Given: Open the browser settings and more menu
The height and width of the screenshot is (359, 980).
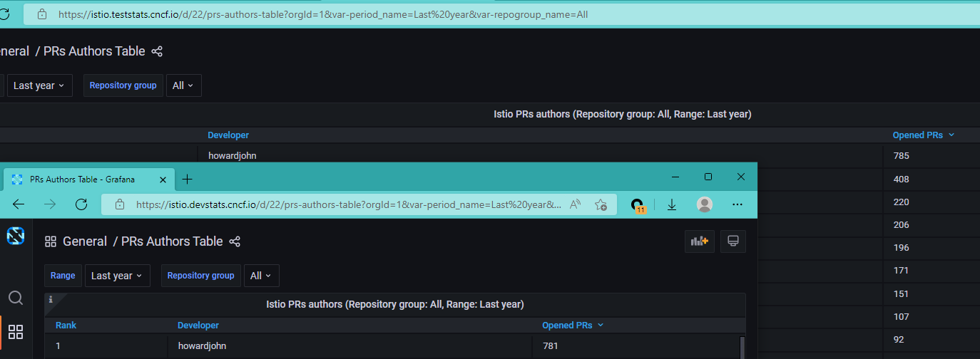Looking at the screenshot, I should tap(738, 204).
